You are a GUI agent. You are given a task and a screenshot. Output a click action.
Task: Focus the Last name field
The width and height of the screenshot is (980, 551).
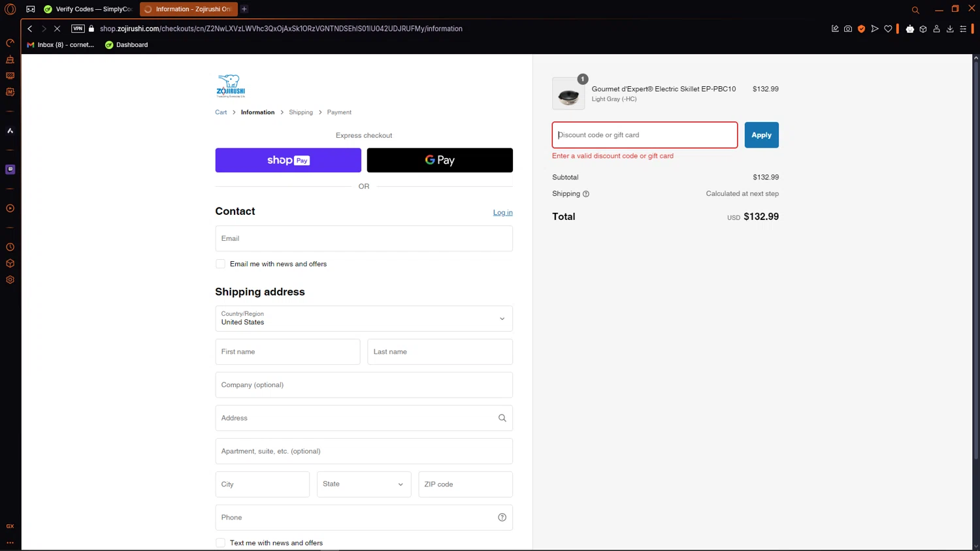[x=440, y=352]
